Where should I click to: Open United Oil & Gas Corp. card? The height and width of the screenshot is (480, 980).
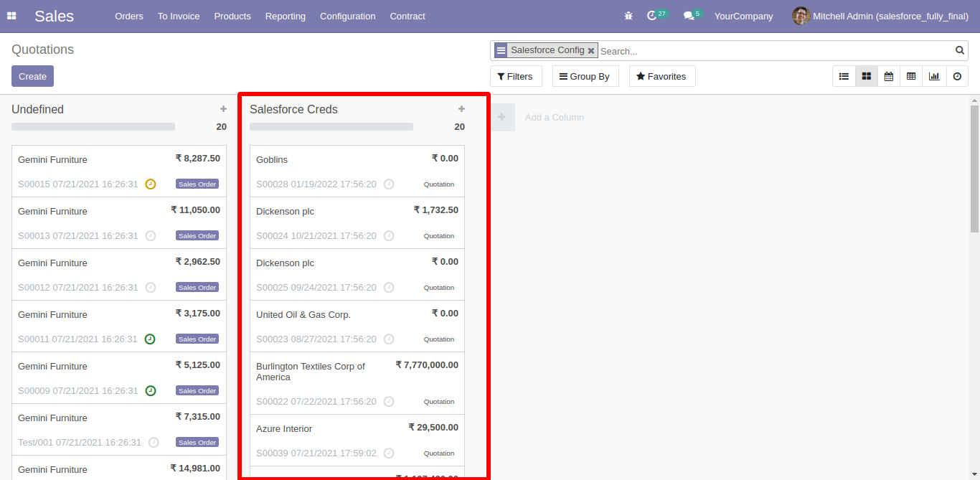coord(357,326)
